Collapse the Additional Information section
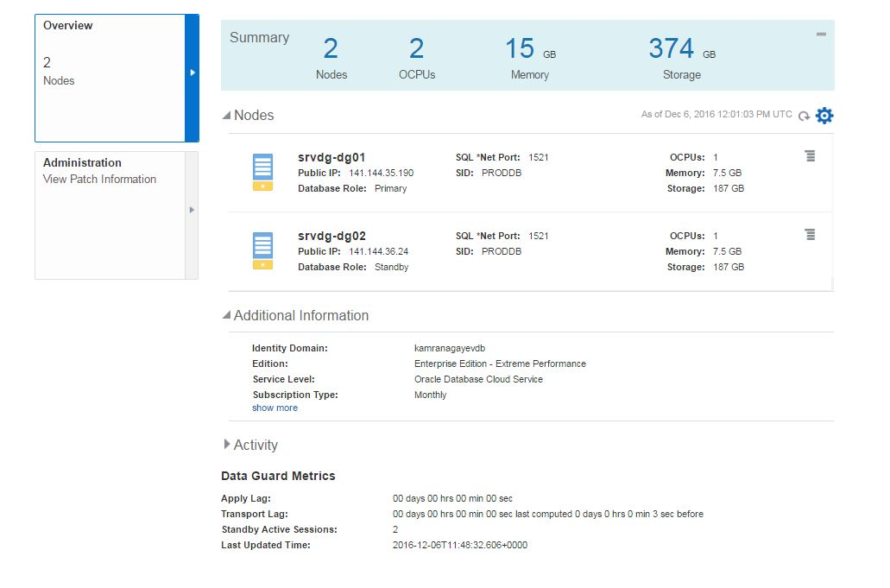This screenshot has width=890, height=588. (x=227, y=316)
